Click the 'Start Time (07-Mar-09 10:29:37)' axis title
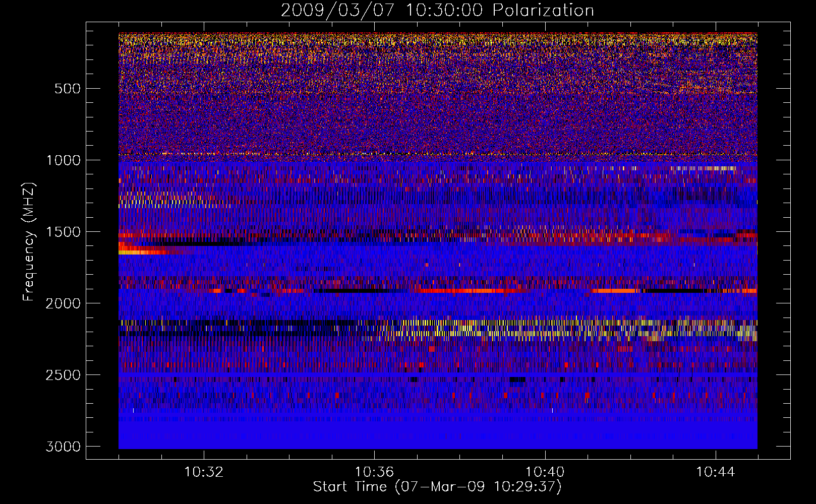Image resolution: width=816 pixels, height=504 pixels. pyautogui.click(x=437, y=487)
